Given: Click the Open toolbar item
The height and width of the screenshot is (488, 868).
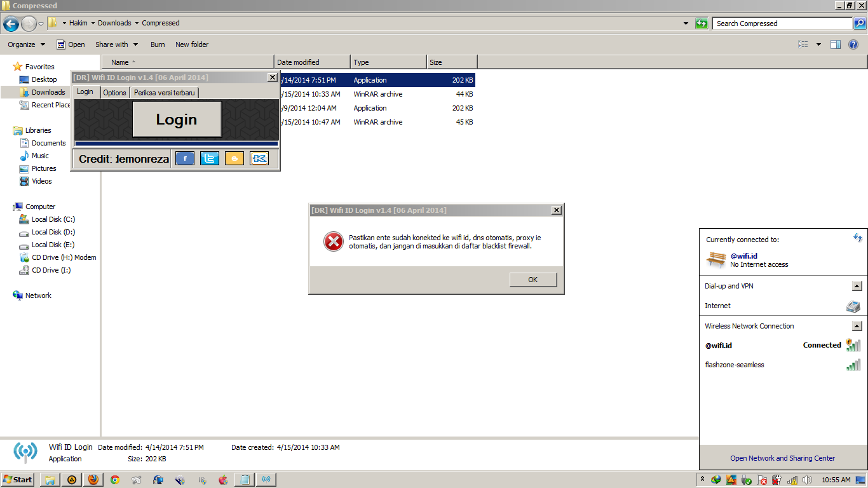Looking at the screenshot, I should (71, 44).
